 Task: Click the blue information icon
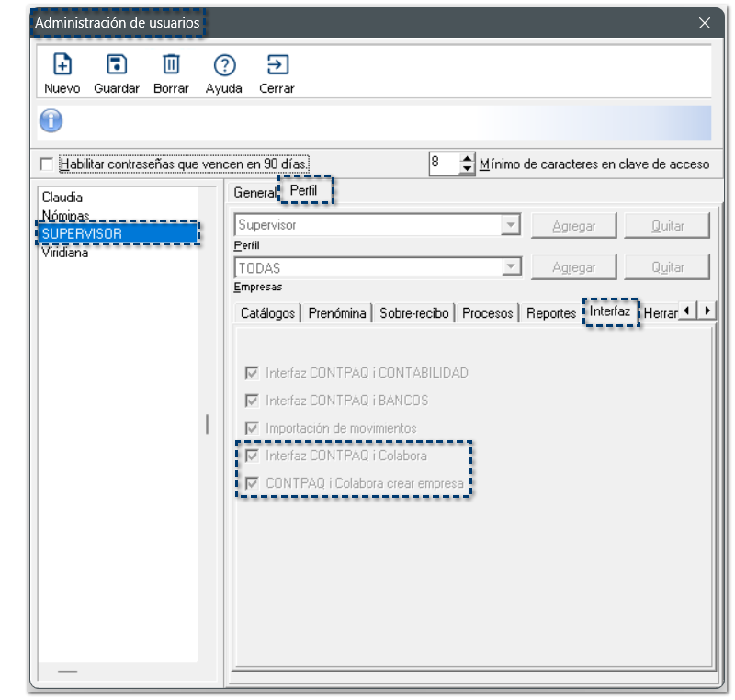[x=51, y=121]
